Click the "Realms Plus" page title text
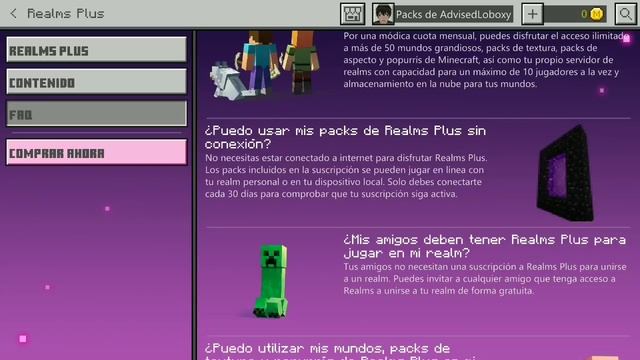Viewport: 640px width, 360px height. [65, 13]
